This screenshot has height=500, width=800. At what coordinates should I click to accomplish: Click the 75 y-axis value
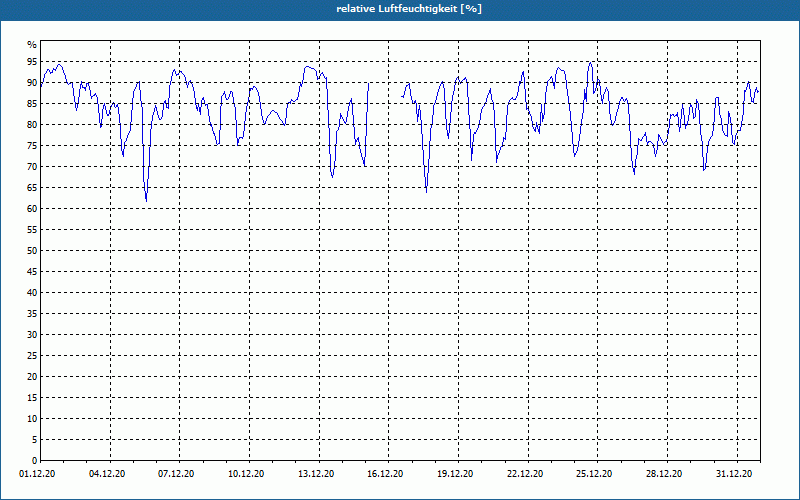pyautogui.click(x=32, y=146)
